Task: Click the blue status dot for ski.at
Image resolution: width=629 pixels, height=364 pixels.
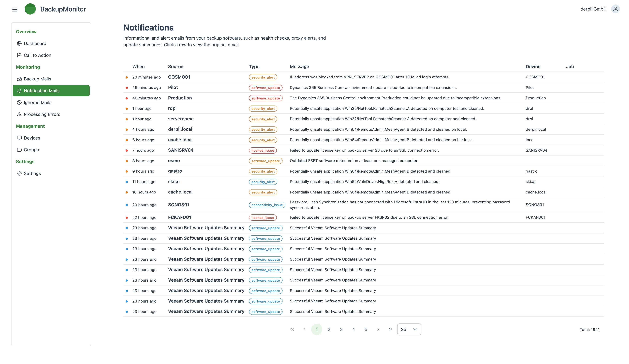Action: click(127, 182)
